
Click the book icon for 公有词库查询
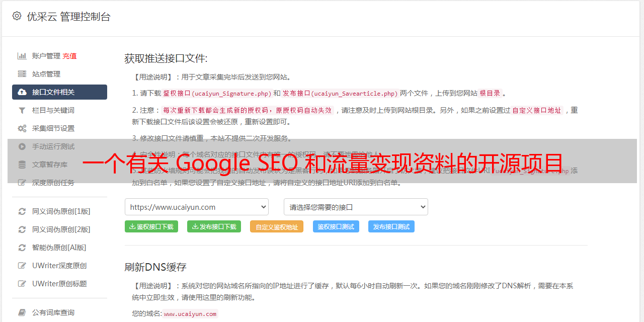[x=22, y=312]
